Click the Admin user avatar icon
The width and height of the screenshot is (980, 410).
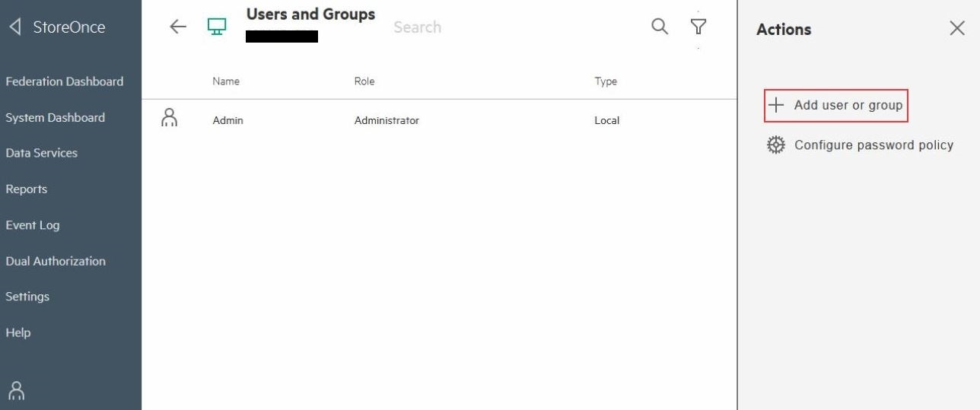click(x=170, y=118)
